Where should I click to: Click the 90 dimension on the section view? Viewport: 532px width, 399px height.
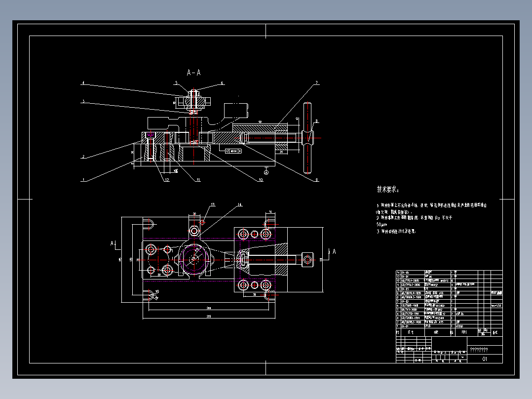pyautogui.click(x=260, y=121)
